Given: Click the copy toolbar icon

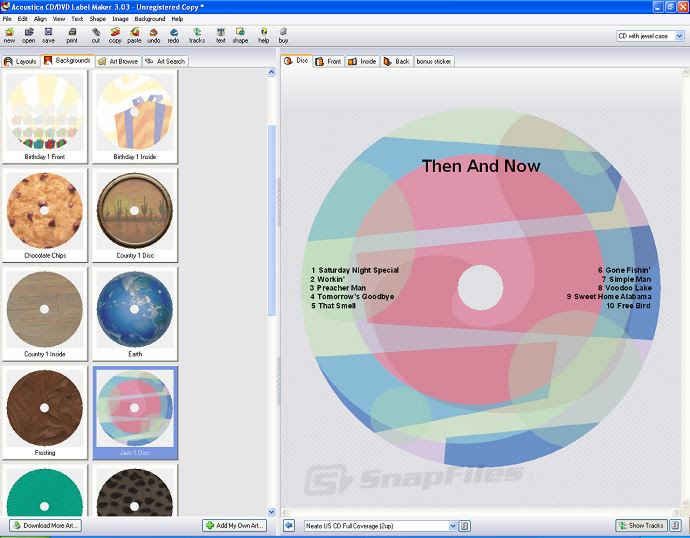Looking at the screenshot, I should tap(115, 36).
